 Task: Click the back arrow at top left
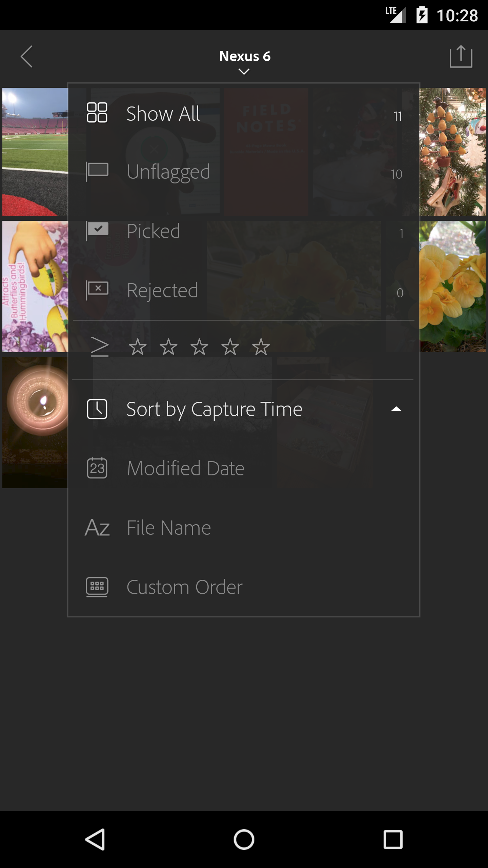point(27,57)
